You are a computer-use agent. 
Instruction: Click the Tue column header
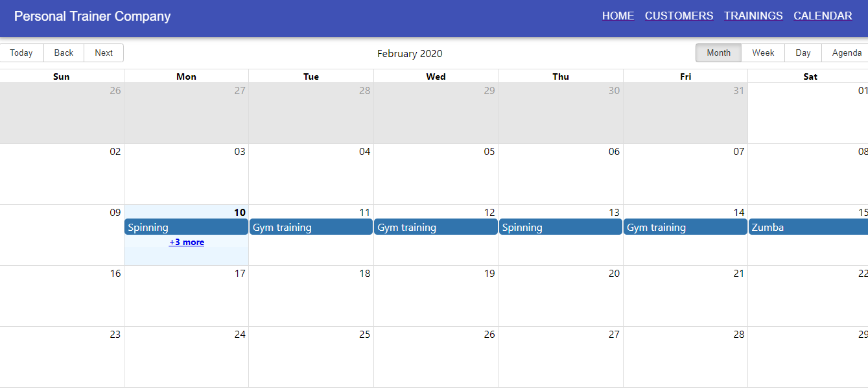[x=311, y=77]
